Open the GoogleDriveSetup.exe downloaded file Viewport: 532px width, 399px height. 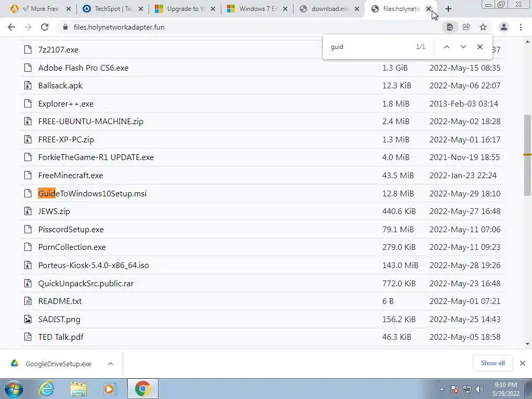pos(58,364)
